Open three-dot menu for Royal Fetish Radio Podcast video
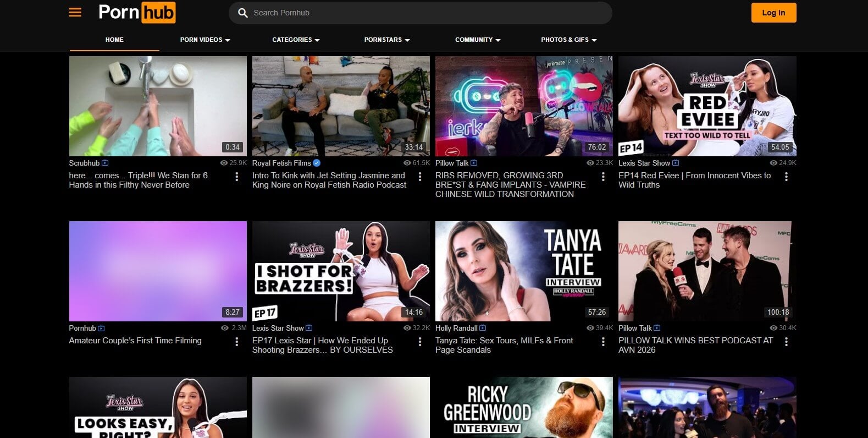 coord(420,177)
